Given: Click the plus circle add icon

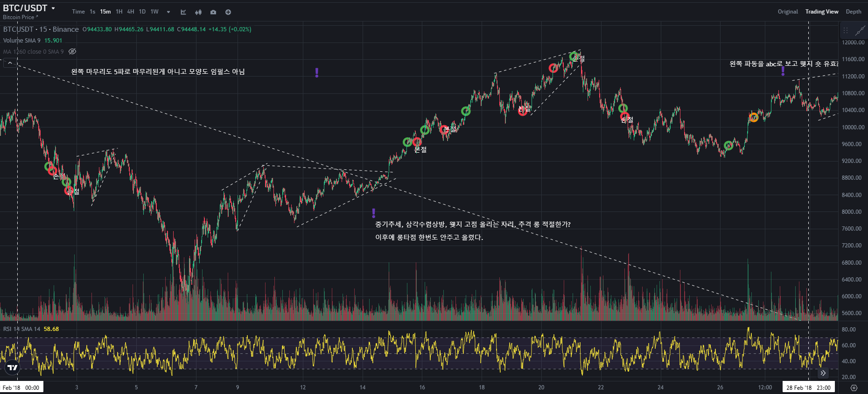Looking at the screenshot, I should click(x=228, y=12).
